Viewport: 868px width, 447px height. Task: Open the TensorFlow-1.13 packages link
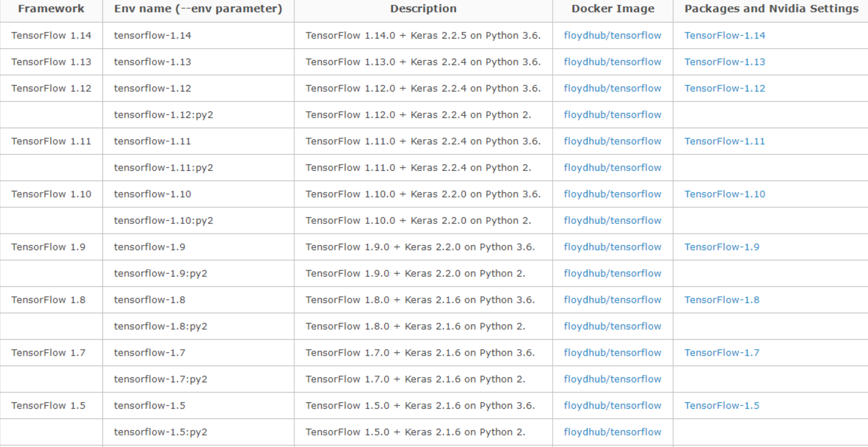(725, 62)
